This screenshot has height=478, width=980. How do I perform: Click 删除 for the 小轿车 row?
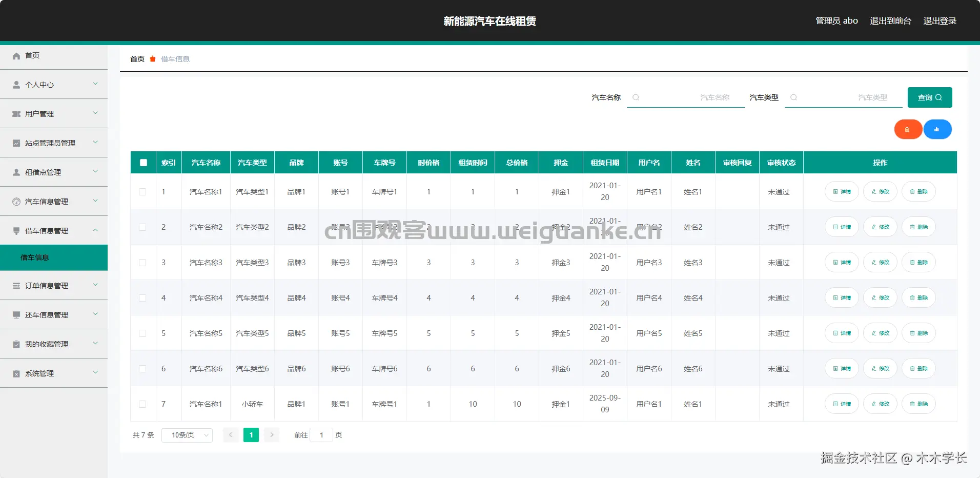[x=919, y=404]
